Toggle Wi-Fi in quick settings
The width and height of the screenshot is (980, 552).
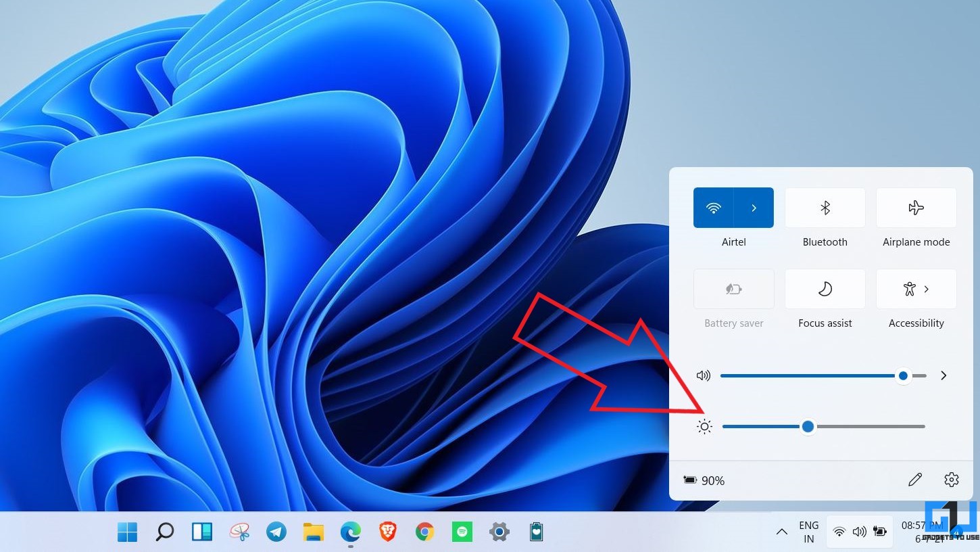pyautogui.click(x=713, y=208)
